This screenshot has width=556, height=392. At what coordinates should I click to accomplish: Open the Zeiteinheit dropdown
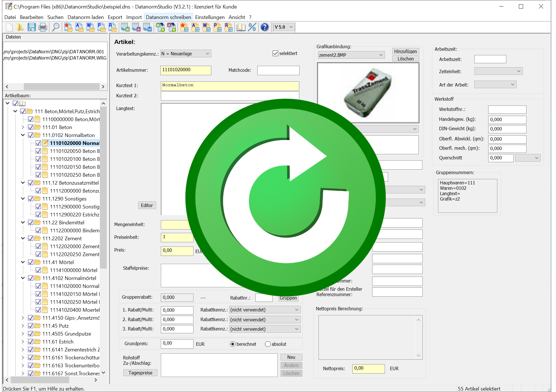point(498,71)
